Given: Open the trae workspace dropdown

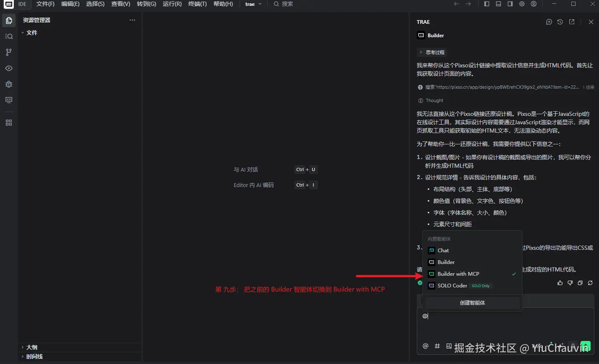Looking at the screenshot, I should [253, 4].
